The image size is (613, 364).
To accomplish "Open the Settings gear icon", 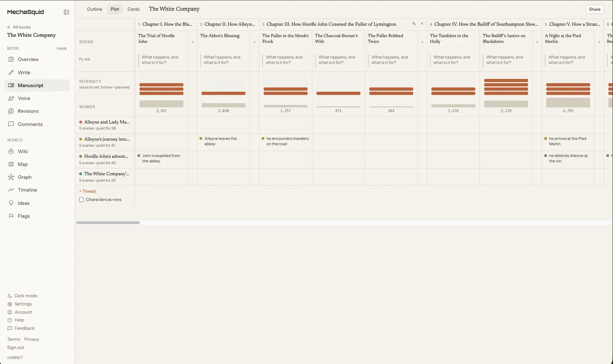I will click(x=10, y=304).
